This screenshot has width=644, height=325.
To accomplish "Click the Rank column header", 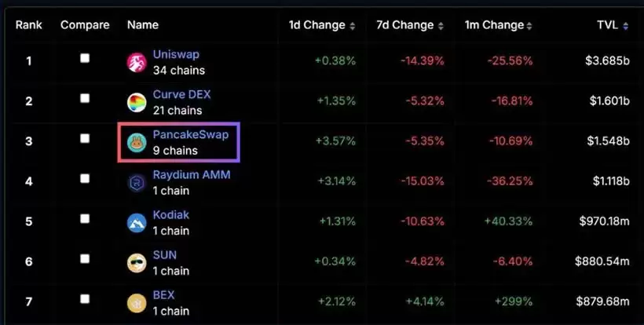I will pos(29,25).
